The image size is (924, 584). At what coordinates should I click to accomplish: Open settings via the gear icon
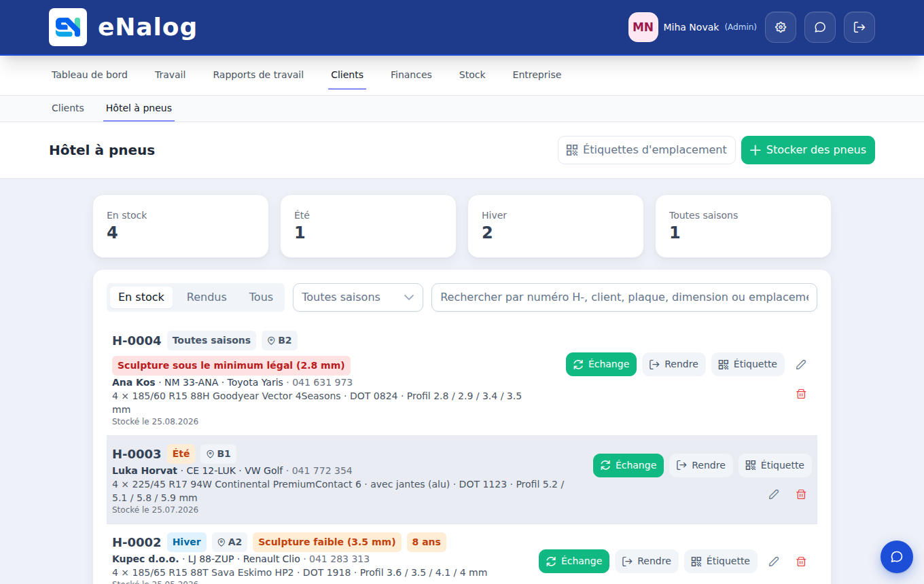[781, 27]
